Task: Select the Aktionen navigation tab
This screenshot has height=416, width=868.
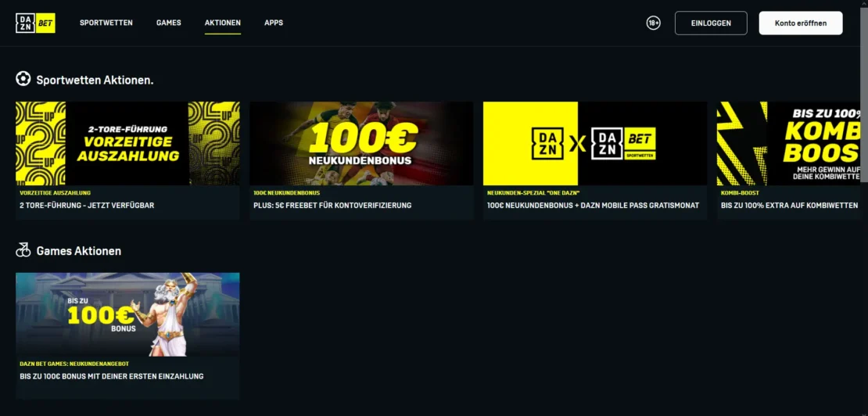Action: tap(223, 23)
